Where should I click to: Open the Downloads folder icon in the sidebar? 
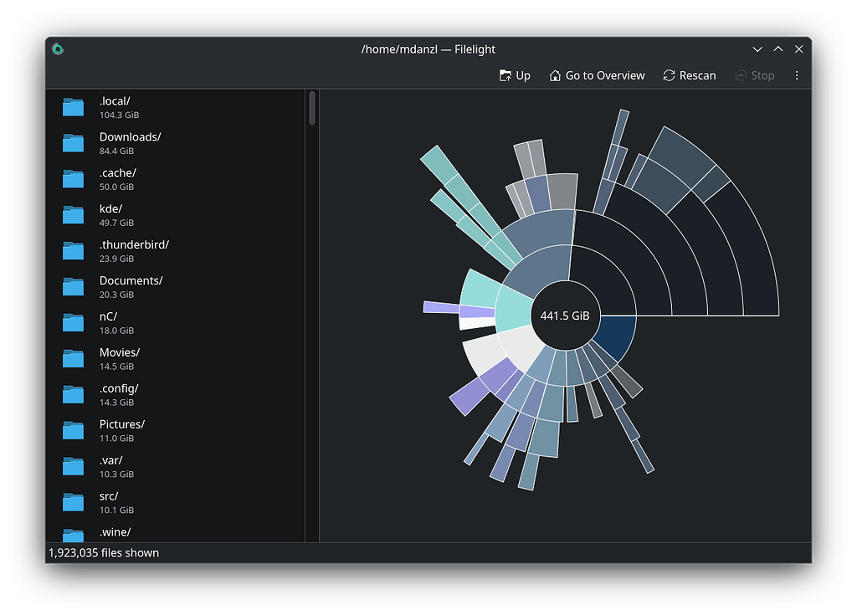pos(73,143)
